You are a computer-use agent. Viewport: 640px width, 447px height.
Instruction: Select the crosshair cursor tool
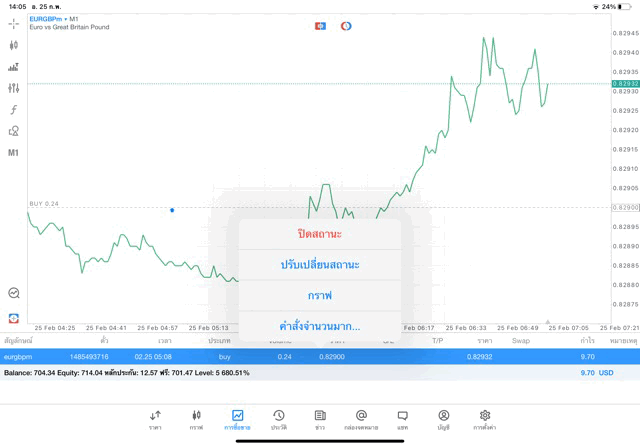click(x=13, y=23)
